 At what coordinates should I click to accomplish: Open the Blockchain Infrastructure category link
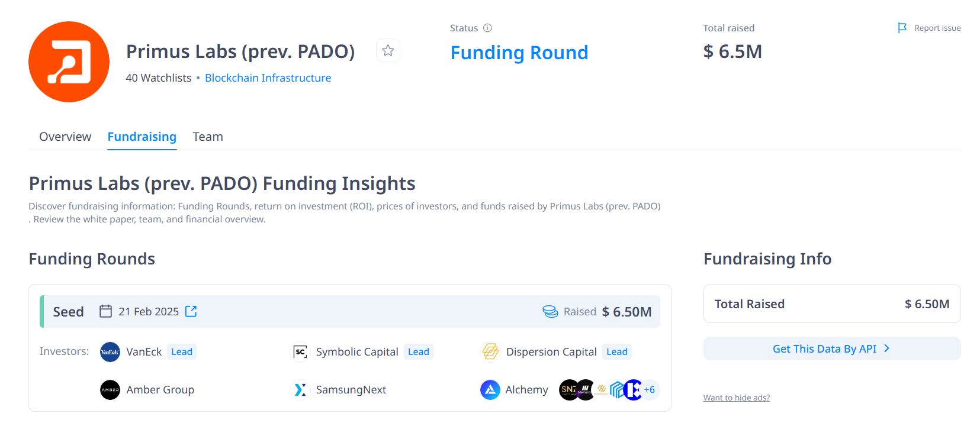pyautogui.click(x=268, y=78)
